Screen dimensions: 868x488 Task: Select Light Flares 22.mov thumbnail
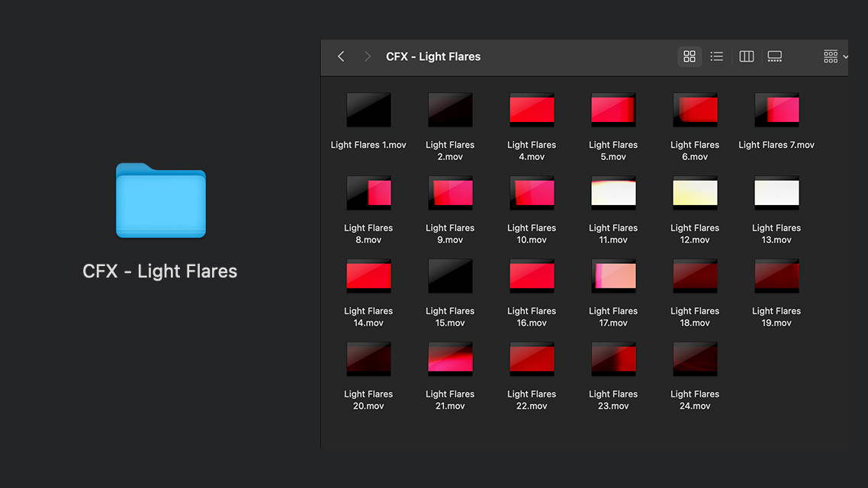pos(532,359)
